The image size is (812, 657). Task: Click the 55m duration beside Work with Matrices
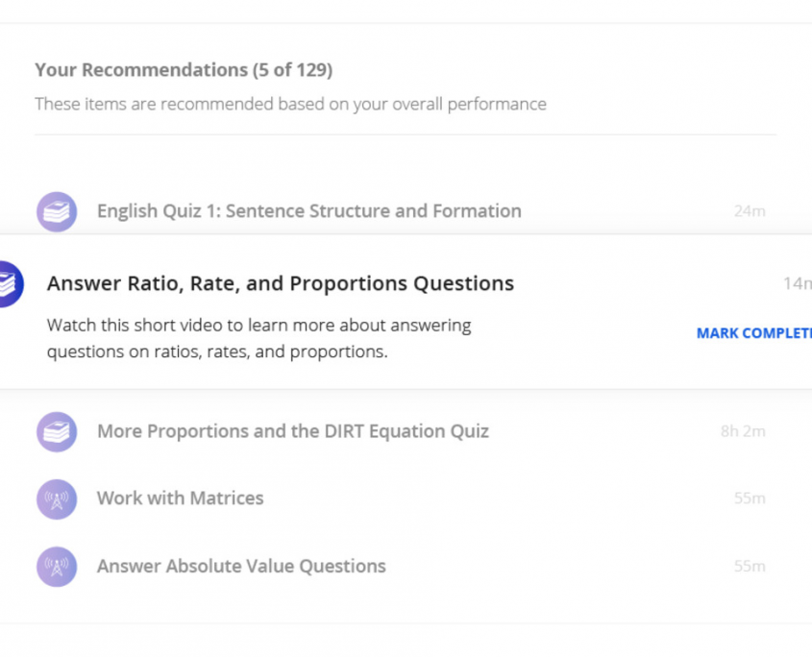[750, 499]
